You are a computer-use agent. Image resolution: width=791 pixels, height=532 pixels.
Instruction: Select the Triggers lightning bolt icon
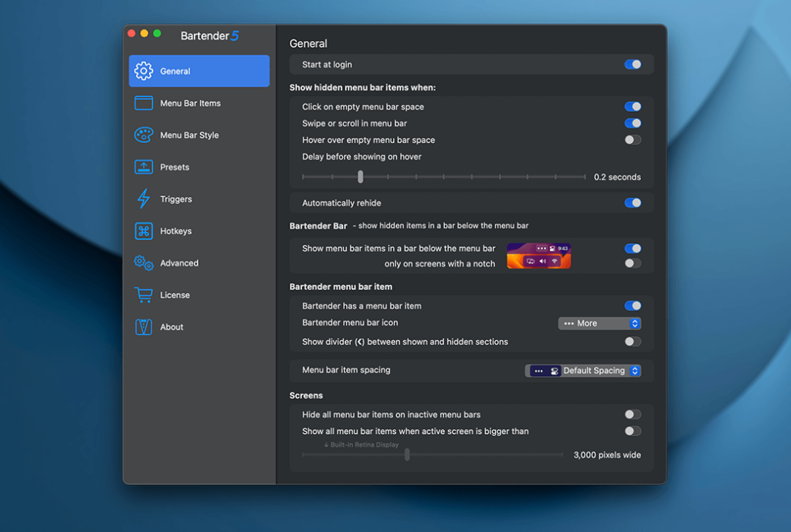point(144,198)
